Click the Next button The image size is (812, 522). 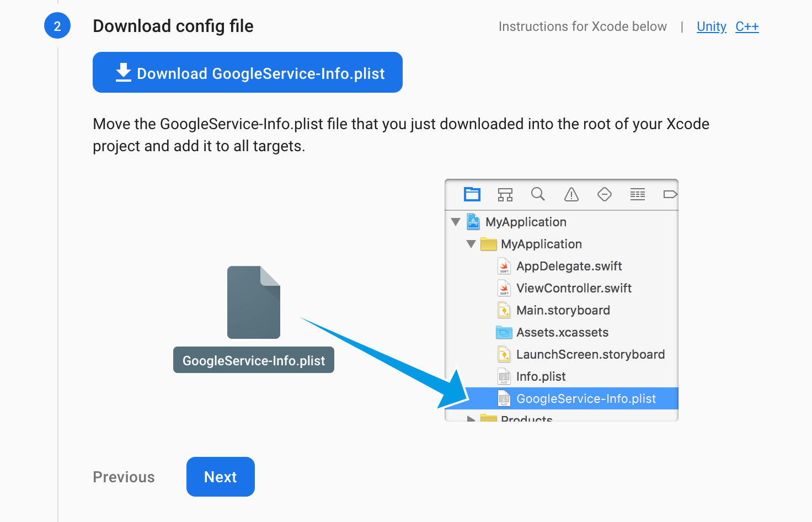coord(220,477)
